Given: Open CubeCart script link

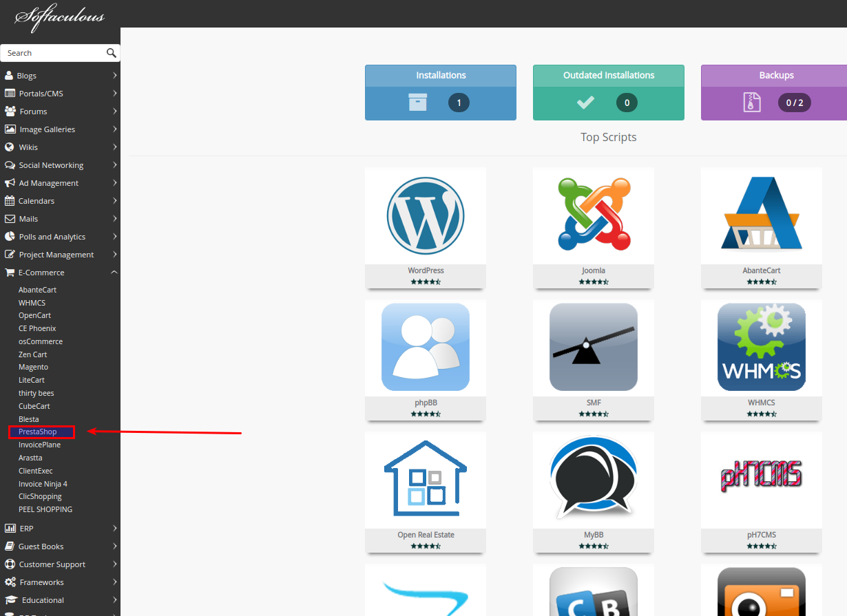Looking at the screenshot, I should pos(34,406).
